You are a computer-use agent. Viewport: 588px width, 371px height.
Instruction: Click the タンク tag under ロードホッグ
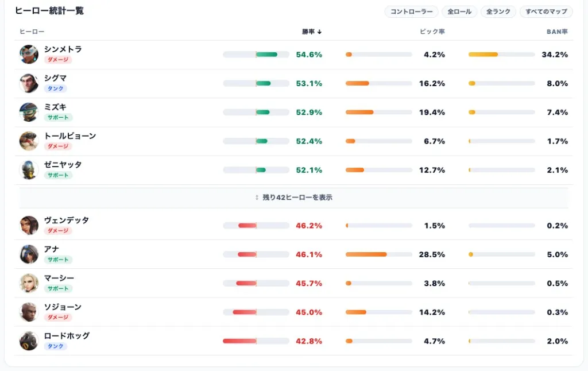[x=55, y=346]
